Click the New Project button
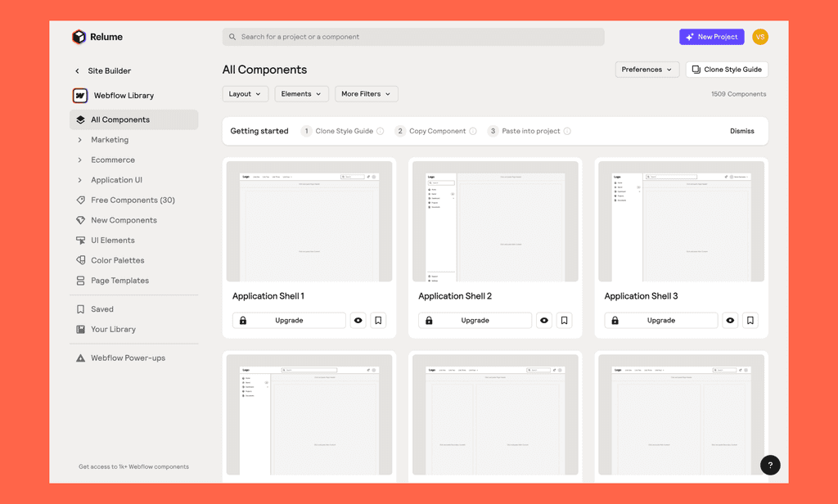 711,36
